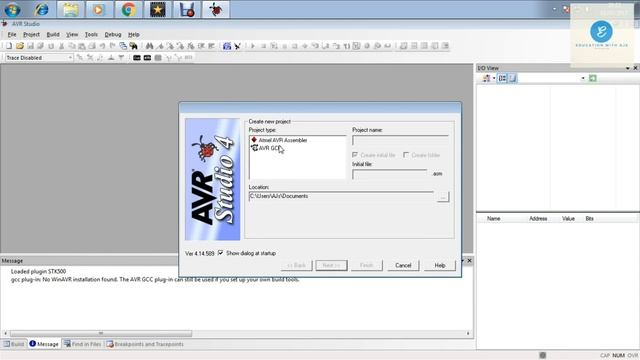The height and width of the screenshot is (360, 640).
Task: Click the Windows Start orb
Action: click(12, 9)
